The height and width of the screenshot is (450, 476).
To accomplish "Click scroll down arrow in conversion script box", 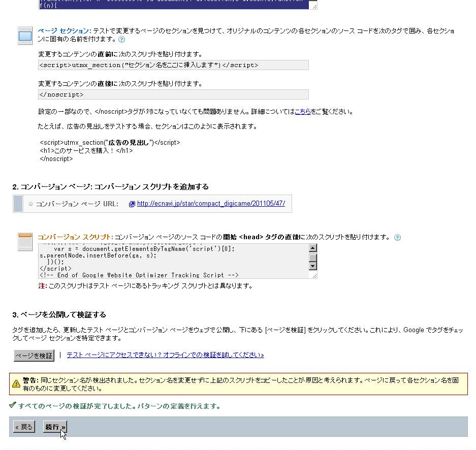I will [313, 266].
